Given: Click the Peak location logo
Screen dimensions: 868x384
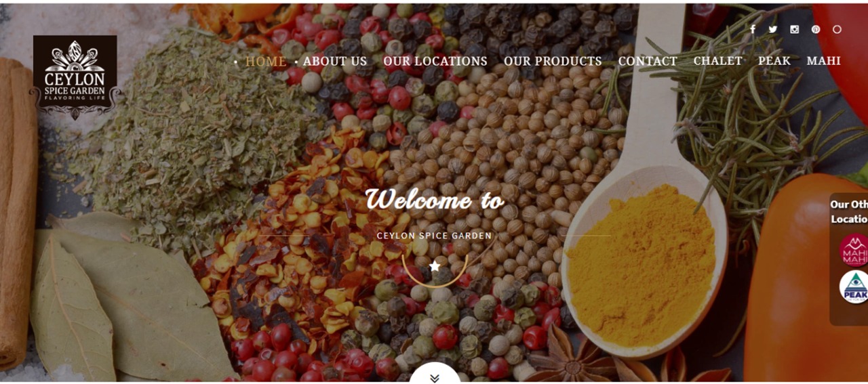Looking at the screenshot, I should pyautogui.click(x=854, y=286).
